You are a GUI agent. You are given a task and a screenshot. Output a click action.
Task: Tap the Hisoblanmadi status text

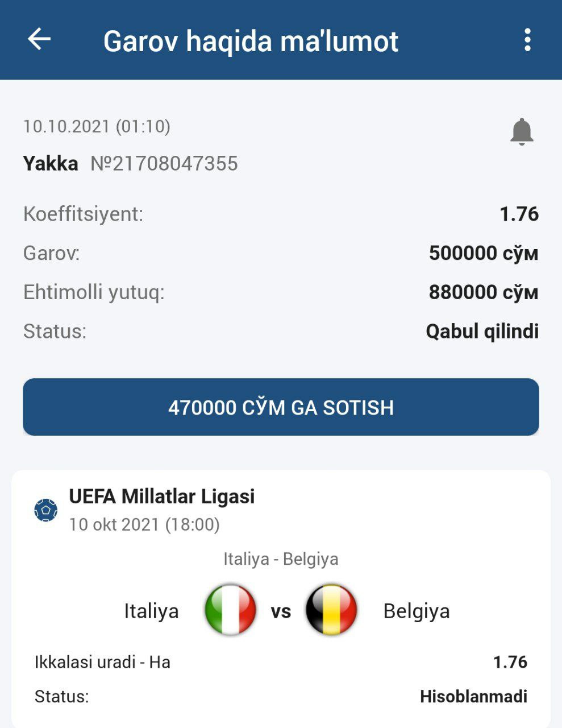pos(473,696)
